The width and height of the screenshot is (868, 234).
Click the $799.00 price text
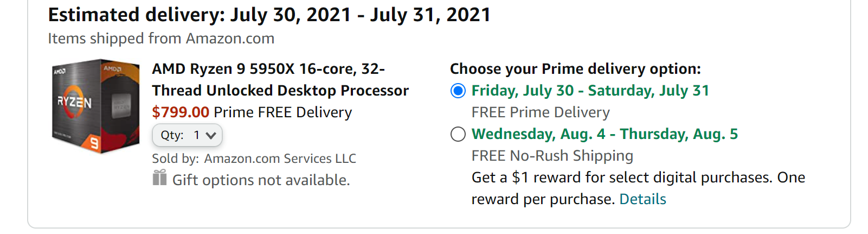pos(181,112)
